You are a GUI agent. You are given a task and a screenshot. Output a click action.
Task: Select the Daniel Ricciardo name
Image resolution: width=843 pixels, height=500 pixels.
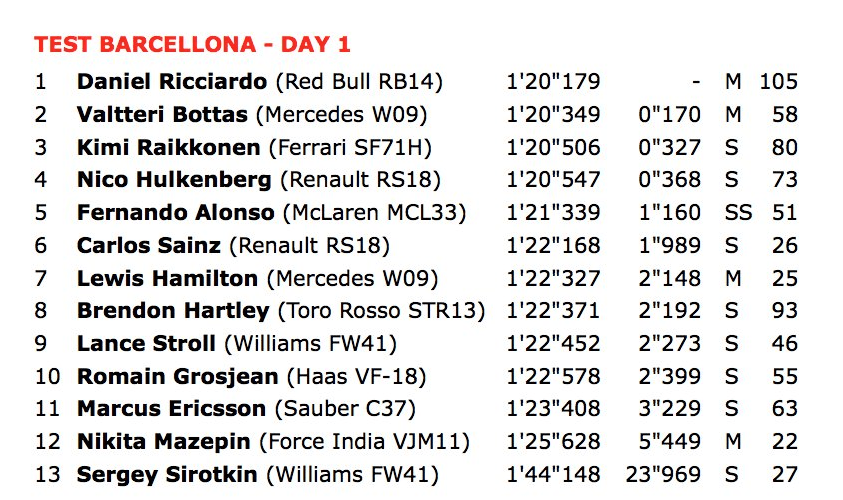pos(172,82)
